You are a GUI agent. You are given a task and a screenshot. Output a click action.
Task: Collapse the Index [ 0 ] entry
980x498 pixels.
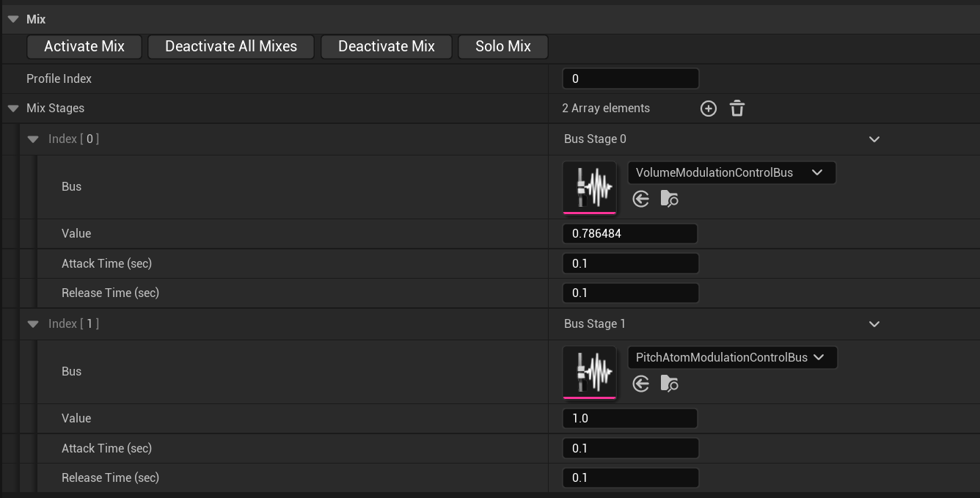33,139
